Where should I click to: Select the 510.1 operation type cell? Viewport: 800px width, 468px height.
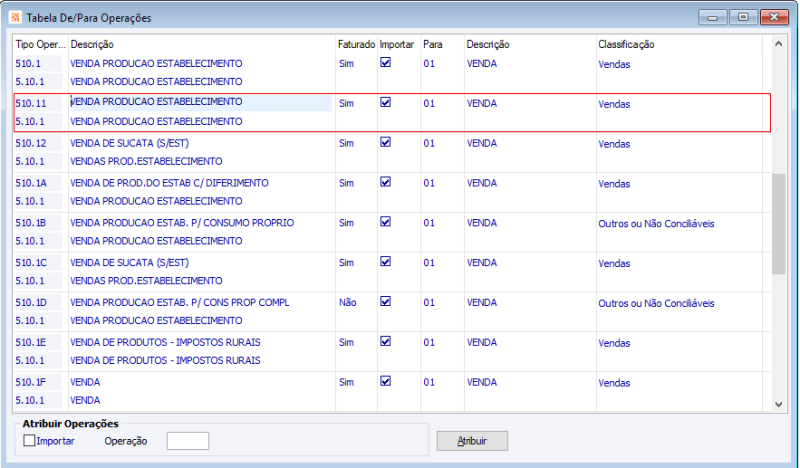coord(38,63)
